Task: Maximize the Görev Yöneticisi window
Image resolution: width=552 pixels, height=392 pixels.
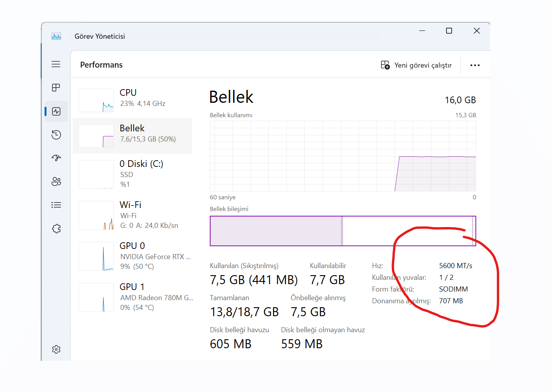Action: point(449,31)
